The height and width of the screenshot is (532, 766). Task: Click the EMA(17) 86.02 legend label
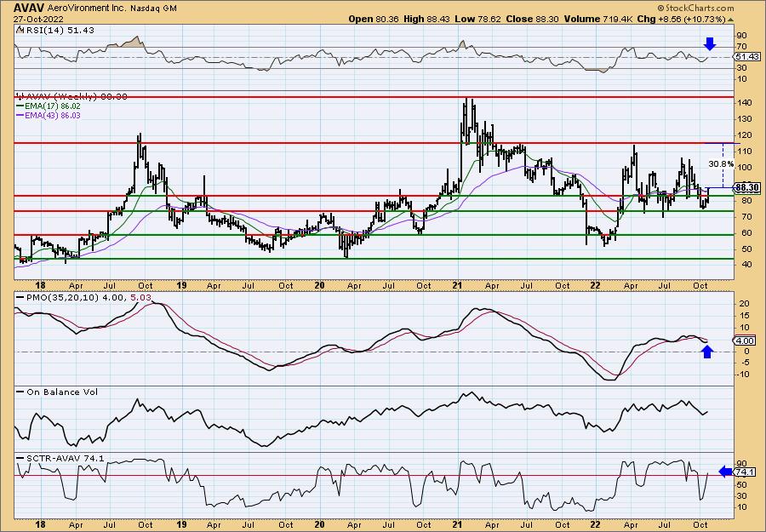pyautogui.click(x=52, y=106)
